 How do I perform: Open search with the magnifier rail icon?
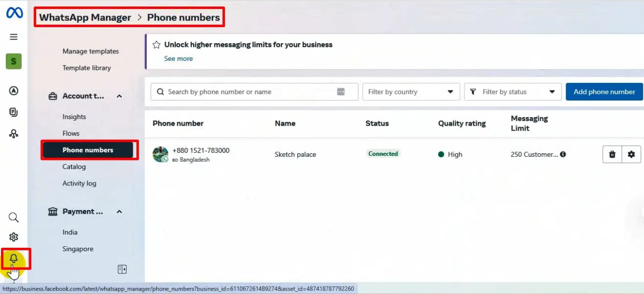click(x=14, y=218)
